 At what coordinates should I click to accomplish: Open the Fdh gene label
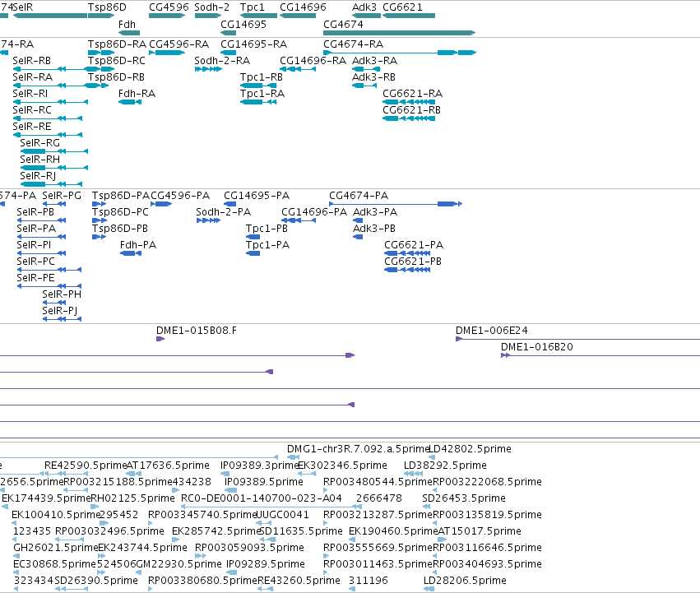pyautogui.click(x=127, y=24)
